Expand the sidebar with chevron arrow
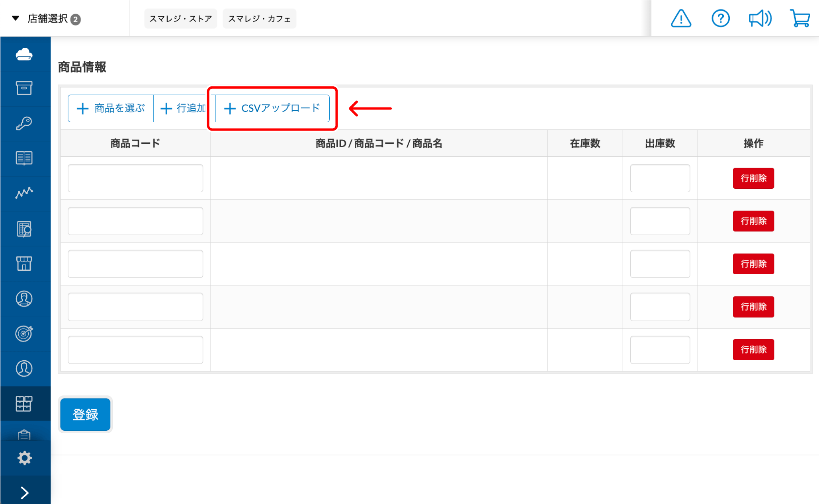The image size is (819, 504). click(x=24, y=492)
